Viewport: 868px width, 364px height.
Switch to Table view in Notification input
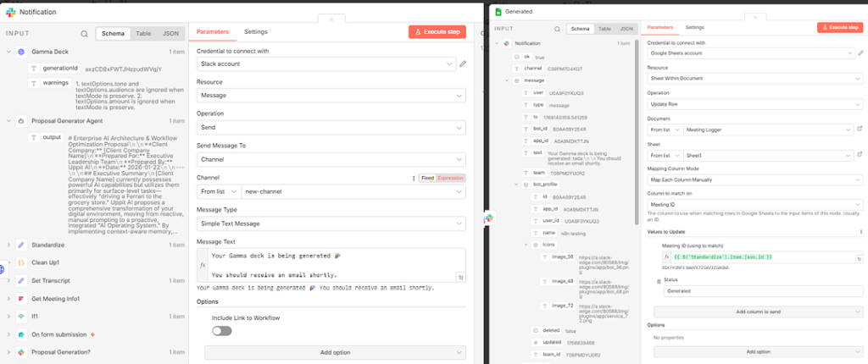click(143, 34)
